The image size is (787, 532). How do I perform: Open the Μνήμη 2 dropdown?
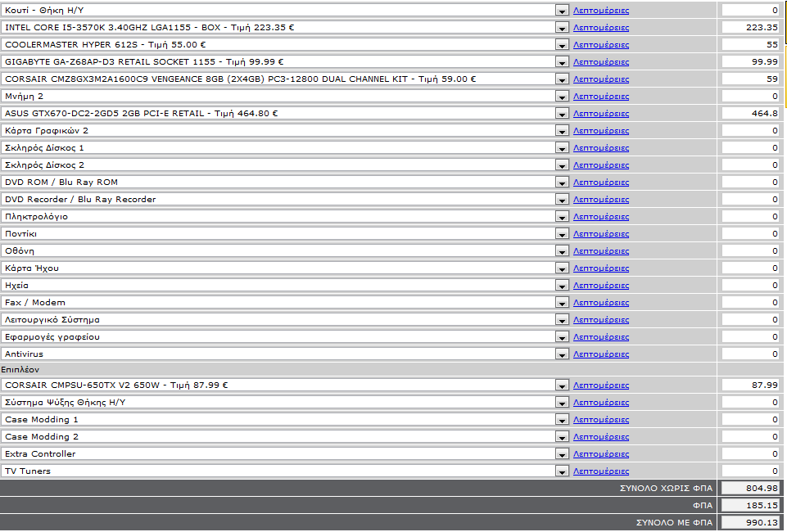click(x=285, y=97)
